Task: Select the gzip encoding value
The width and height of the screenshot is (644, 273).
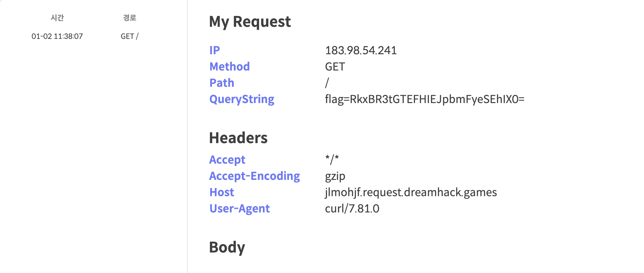Action: [335, 176]
